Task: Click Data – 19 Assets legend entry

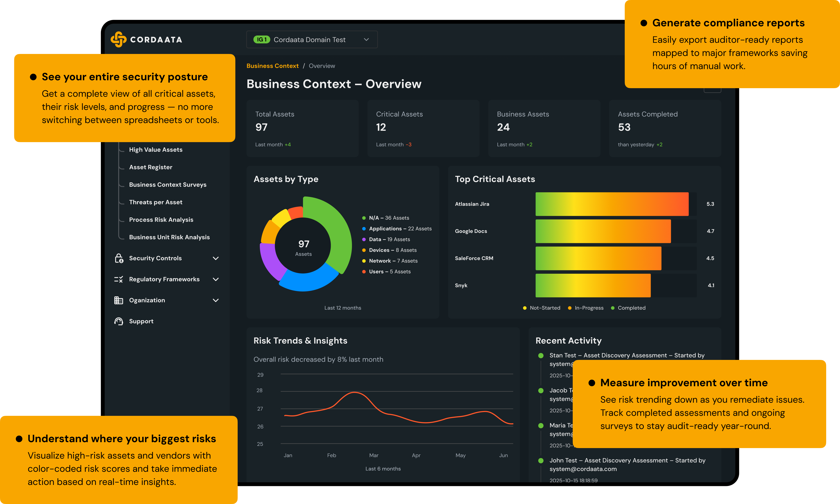Action: click(x=386, y=239)
